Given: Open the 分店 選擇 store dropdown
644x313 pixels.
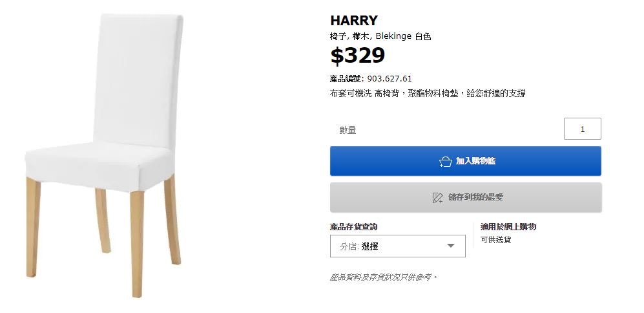Looking at the screenshot, I should point(397,246).
